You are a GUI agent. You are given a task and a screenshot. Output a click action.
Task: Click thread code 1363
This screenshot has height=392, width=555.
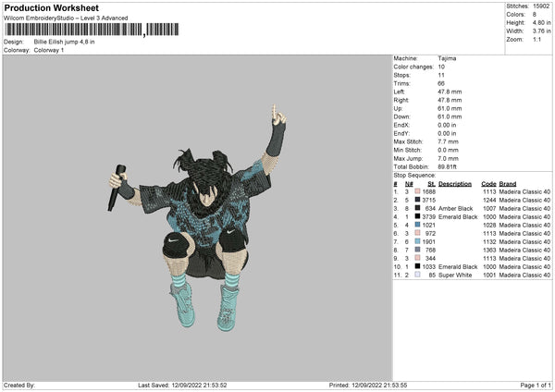coord(489,251)
